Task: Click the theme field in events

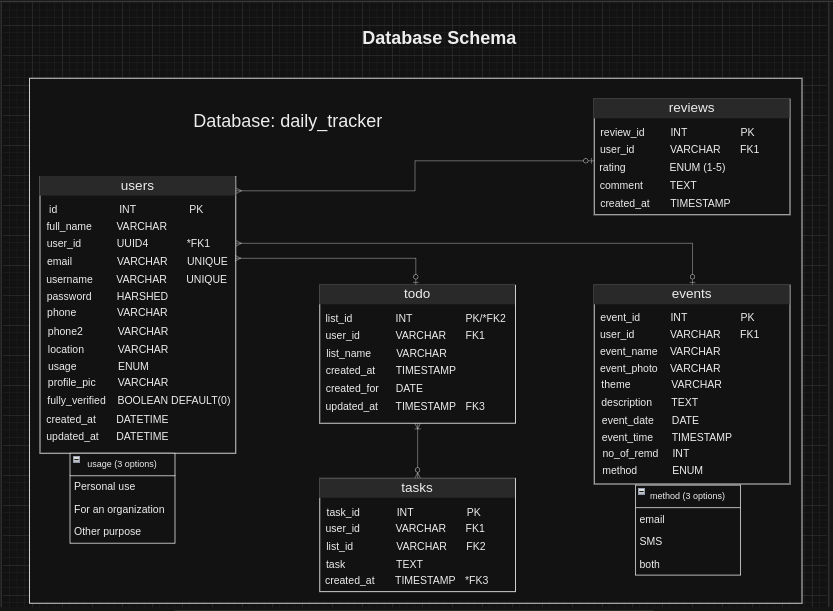Action: coord(615,384)
